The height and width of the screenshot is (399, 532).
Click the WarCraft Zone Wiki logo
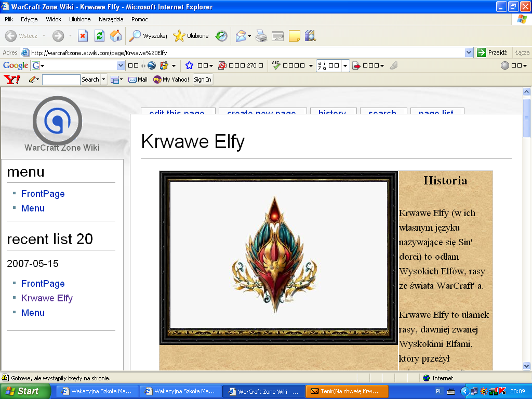click(x=57, y=121)
